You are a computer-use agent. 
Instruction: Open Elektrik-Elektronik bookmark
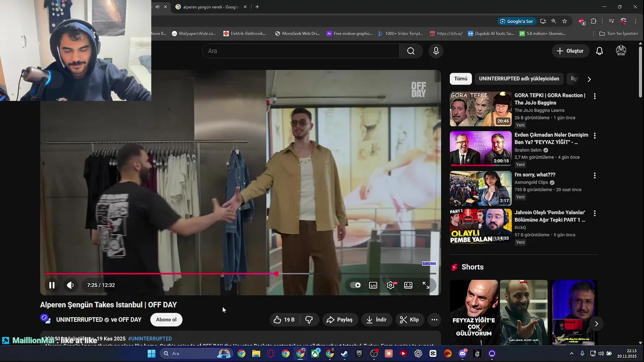click(245, 34)
